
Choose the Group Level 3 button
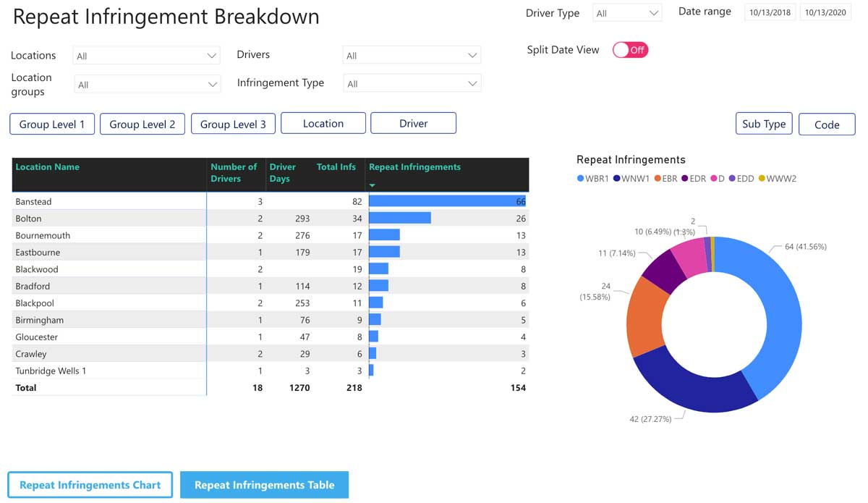coord(233,124)
